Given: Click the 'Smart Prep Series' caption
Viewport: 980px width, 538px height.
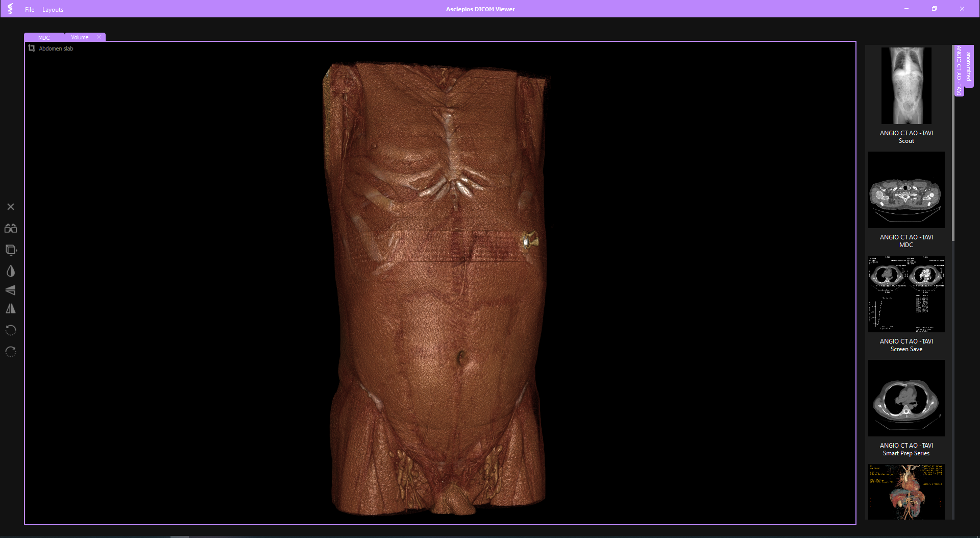Looking at the screenshot, I should click(x=906, y=453).
